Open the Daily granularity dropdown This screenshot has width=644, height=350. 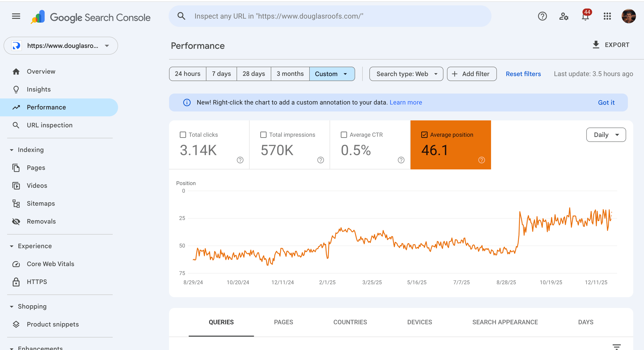(x=606, y=135)
